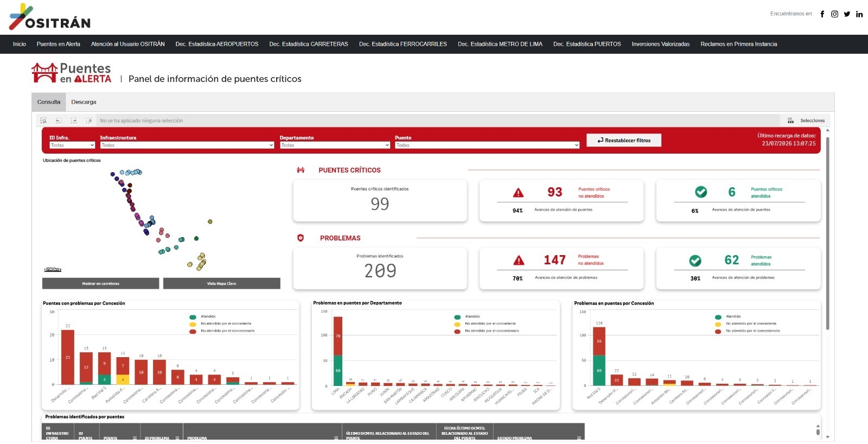Open the smart search selection tool
The height and width of the screenshot is (444, 868).
pyautogui.click(x=43, y=120)
